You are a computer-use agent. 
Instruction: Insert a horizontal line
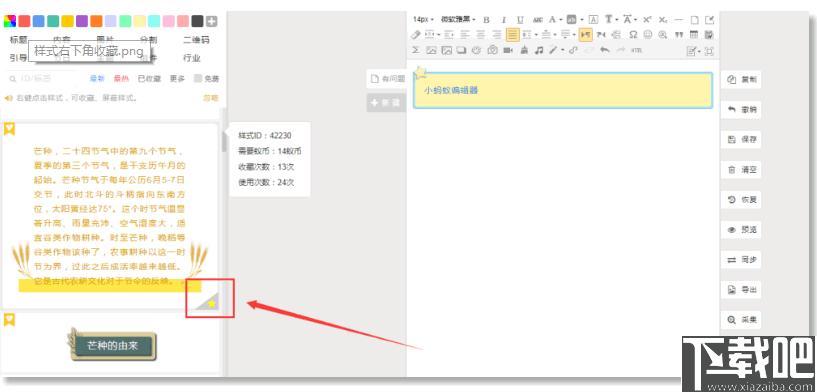(x=678, y=20)
